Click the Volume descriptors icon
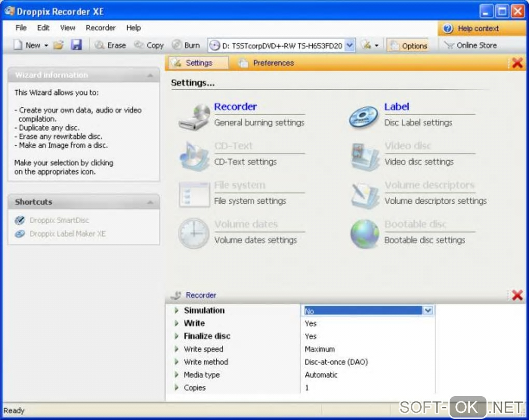The width and height of the screenshot is (529, 420). click(x=365, y=195)
